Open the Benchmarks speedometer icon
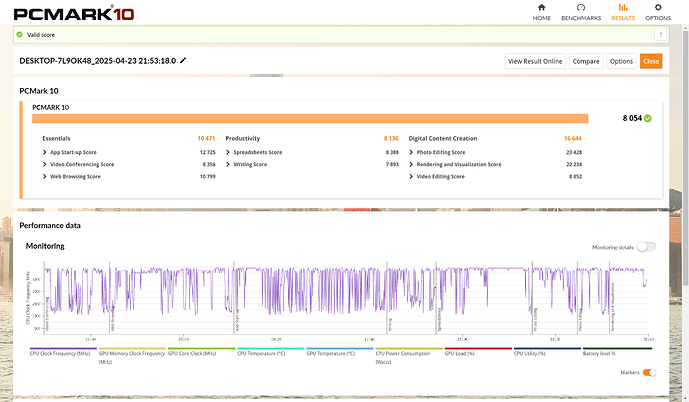The height and width of the screenshot is (402, 689). click(x=581, y=9)
